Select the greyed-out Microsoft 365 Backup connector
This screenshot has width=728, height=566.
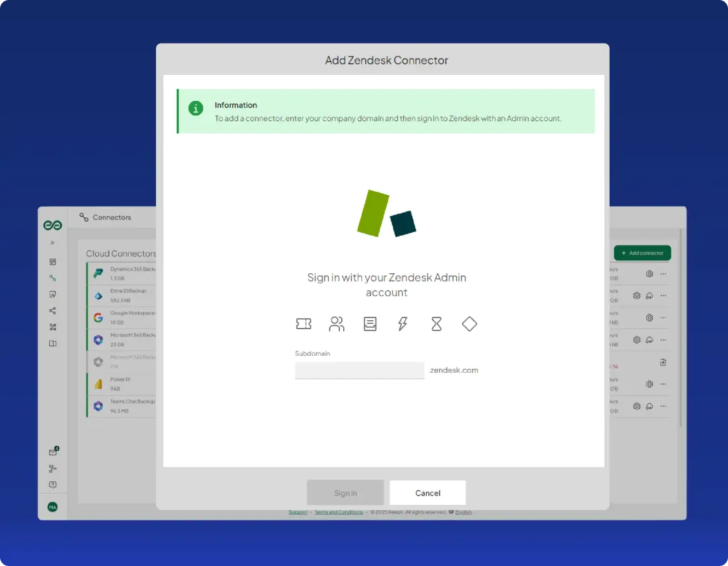pyautogui.click(x=122, y=362)
